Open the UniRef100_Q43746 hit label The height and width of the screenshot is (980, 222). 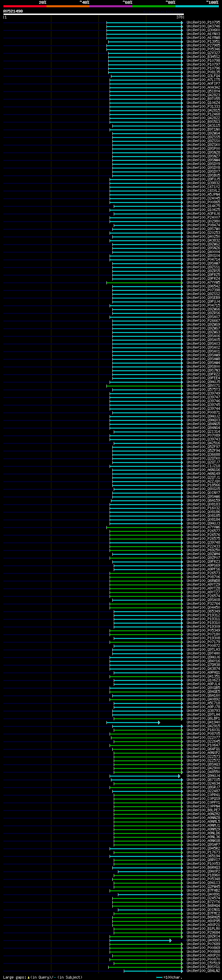click(x=203, y=26)
